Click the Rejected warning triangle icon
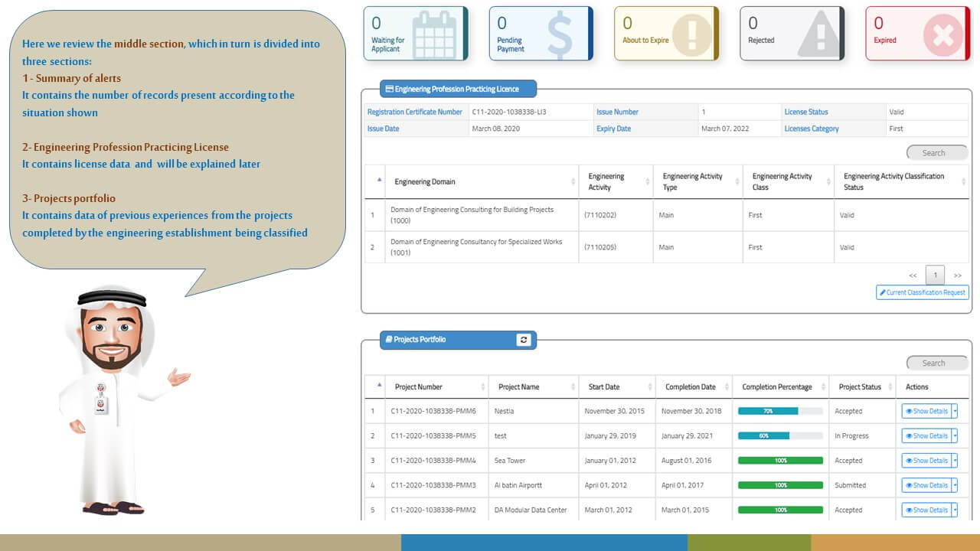The image size is (980, 551). click(817, 35)
